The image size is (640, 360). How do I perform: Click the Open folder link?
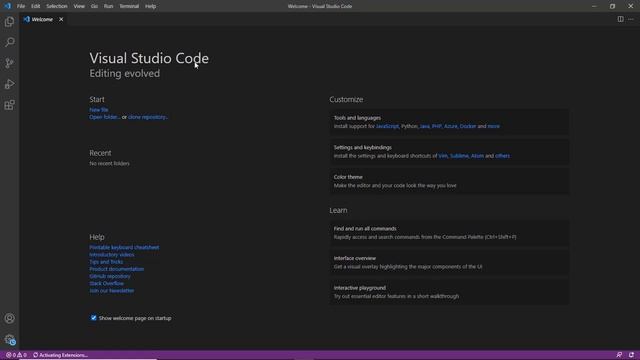[105, 117]
